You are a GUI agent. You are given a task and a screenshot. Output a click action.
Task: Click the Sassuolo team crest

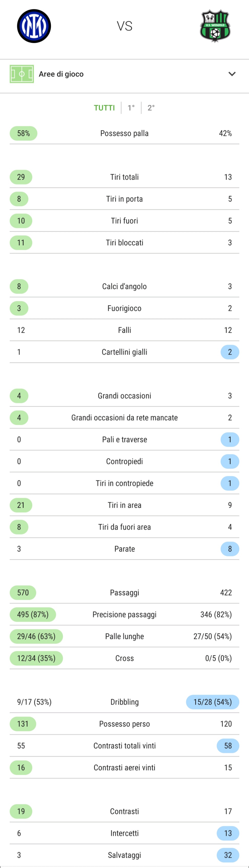[x=215, y=26]
